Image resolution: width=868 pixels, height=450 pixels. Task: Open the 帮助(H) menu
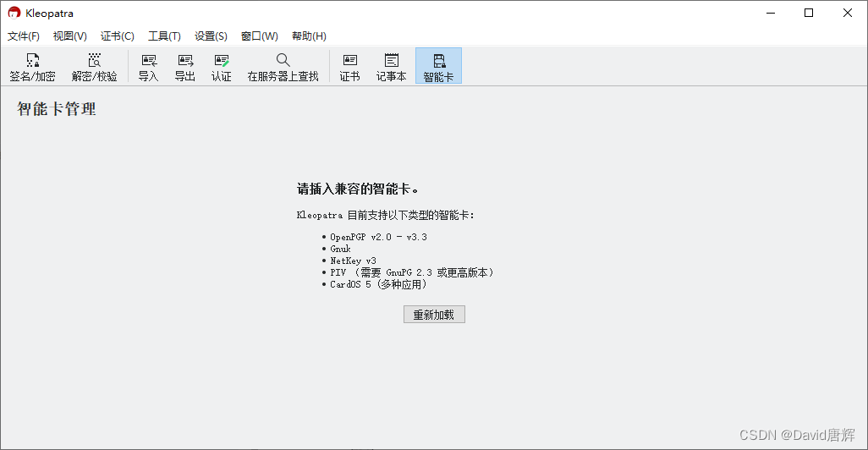(309, 36)
